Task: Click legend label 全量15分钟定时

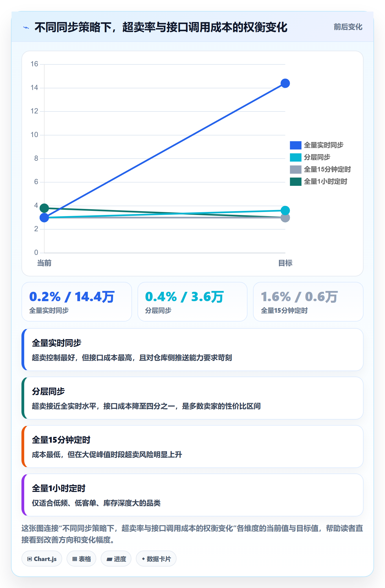Action: point(327,169)
